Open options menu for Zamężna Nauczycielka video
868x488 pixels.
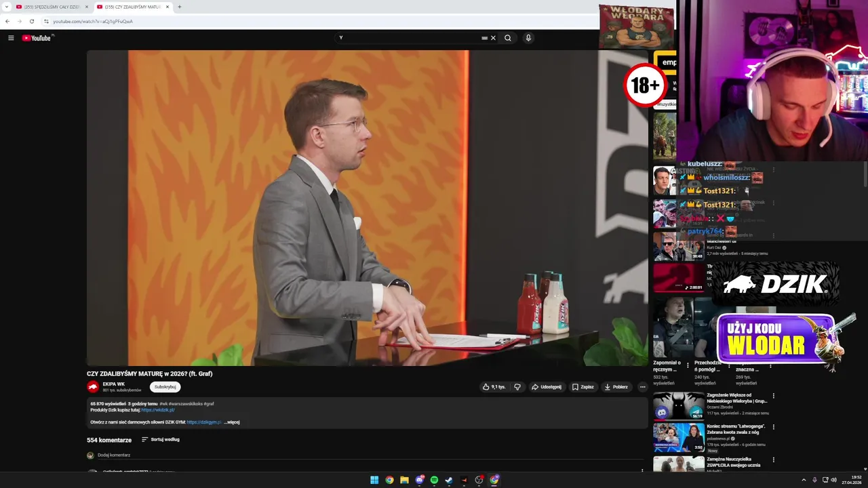(x=773, y=460)
